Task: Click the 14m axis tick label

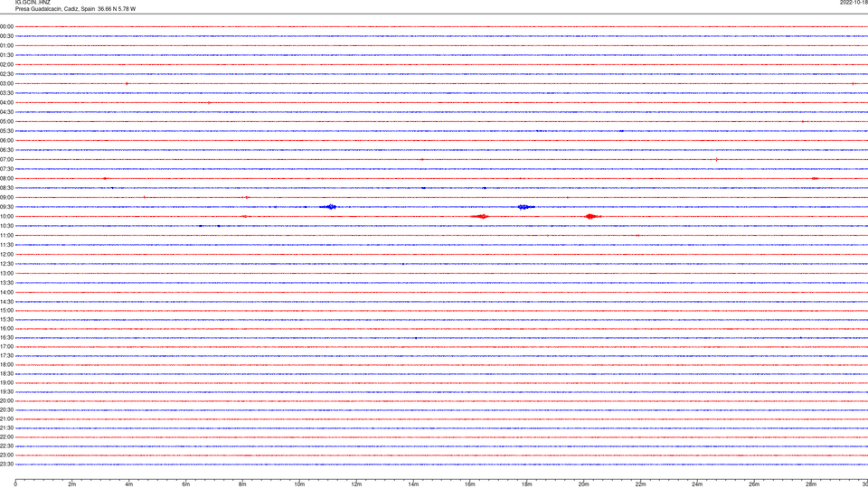Action: point(413,484)
